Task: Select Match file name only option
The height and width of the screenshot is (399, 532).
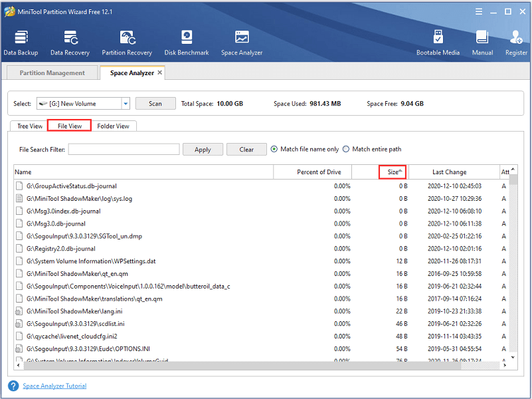Action: 274,150
